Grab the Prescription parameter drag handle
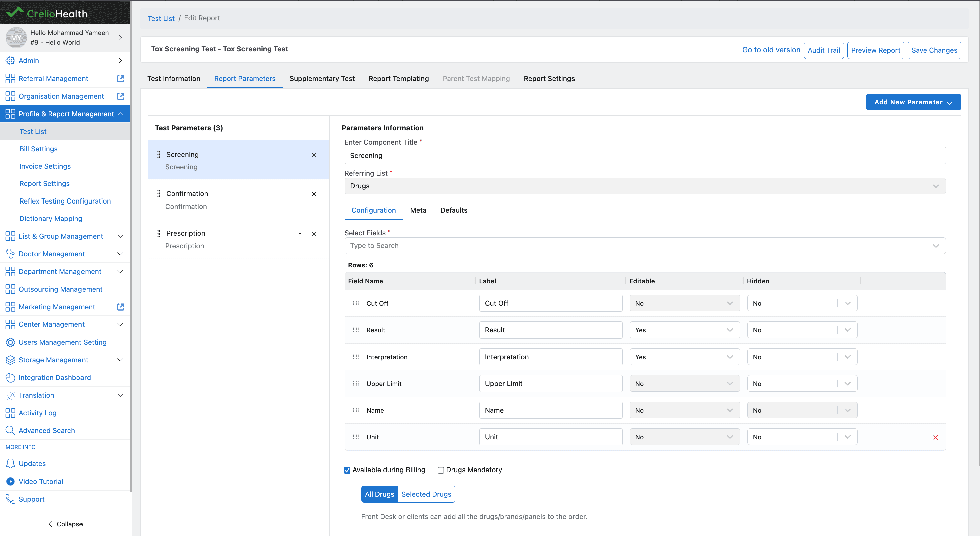Screen dimensions: 980x536 coord(159,233)
